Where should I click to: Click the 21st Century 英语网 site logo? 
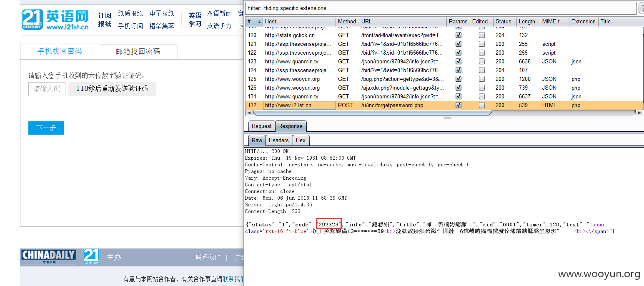tap(55, 20)
